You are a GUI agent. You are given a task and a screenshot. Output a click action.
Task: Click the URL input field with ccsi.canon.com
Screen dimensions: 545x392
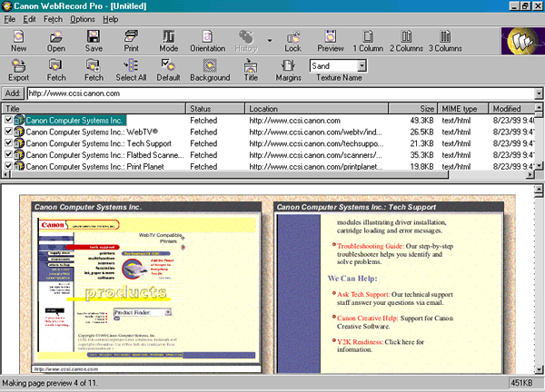point(281,93)
